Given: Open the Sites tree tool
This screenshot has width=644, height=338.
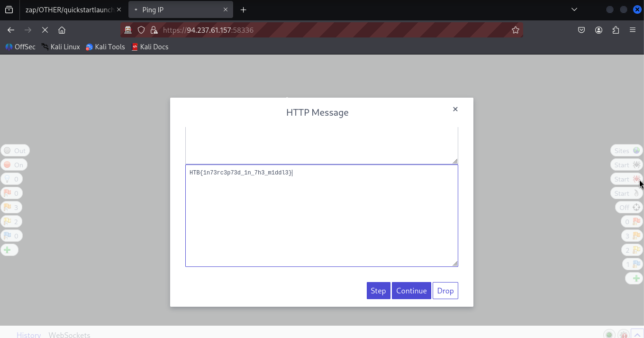Looking at the screenshot, I should pos(626,151).
